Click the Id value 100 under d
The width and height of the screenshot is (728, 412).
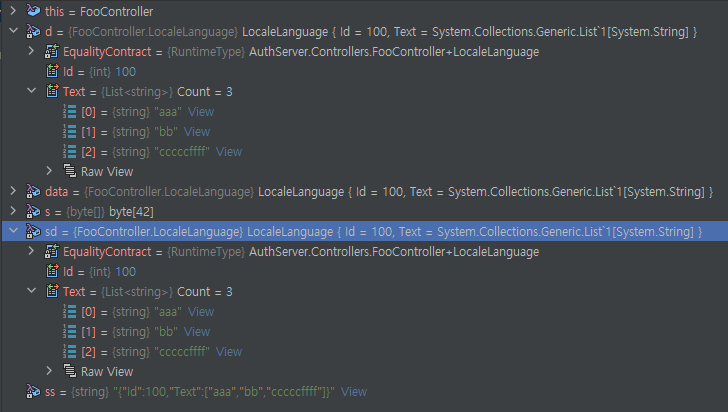point(125,72)
